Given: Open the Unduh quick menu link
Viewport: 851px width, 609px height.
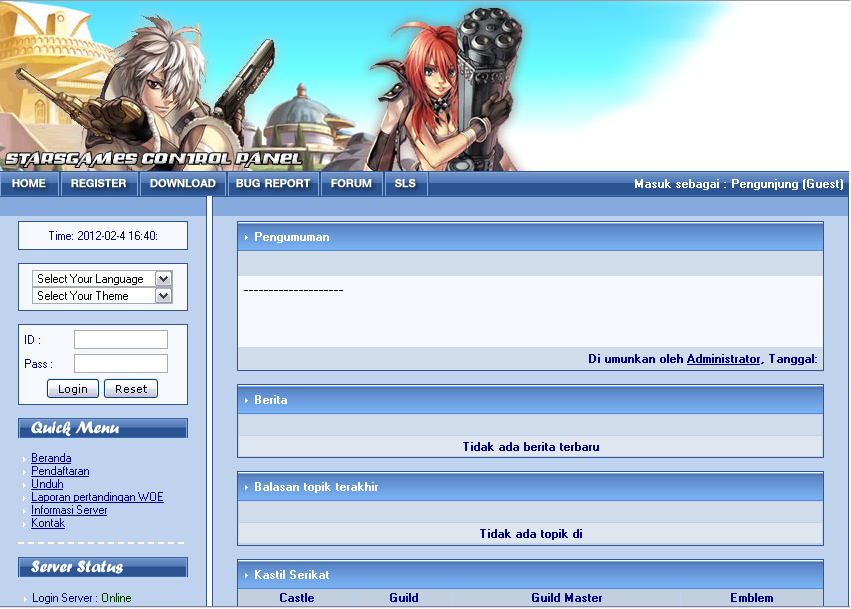Looking at the screenshot, I should click(x=47, y=484).
